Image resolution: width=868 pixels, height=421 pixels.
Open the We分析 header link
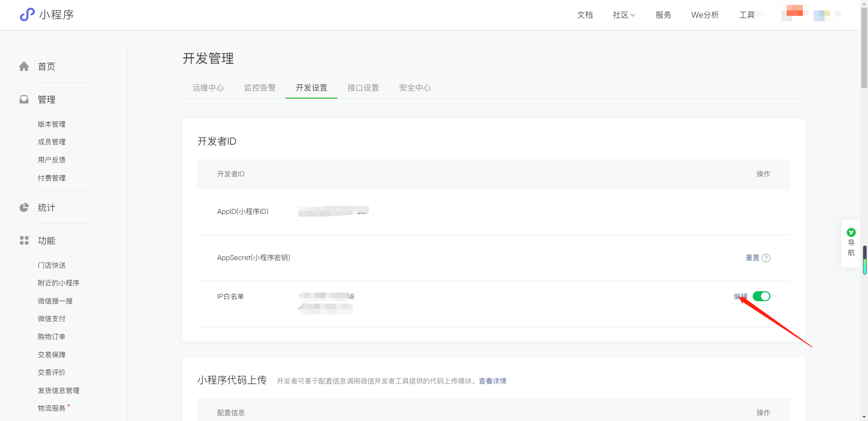point(705,15)
